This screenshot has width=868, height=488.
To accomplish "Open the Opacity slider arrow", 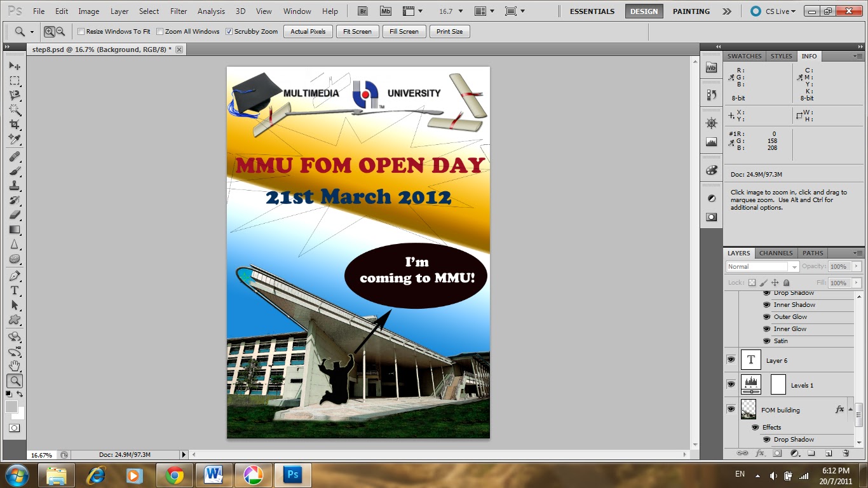I will click(856, 267).
